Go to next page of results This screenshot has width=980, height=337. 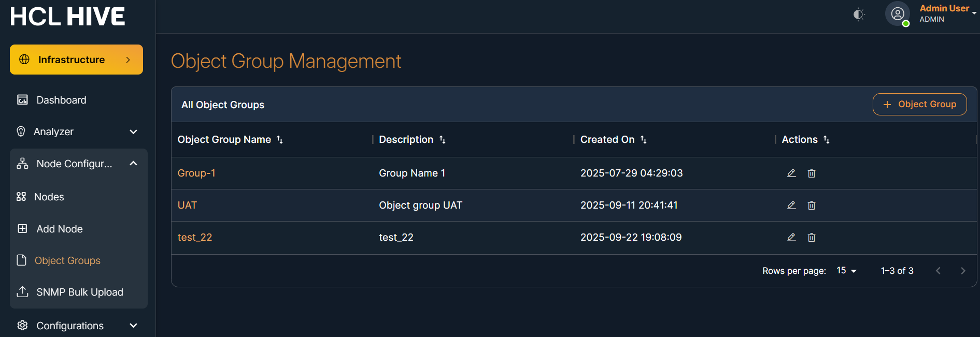tap(963, 271)
